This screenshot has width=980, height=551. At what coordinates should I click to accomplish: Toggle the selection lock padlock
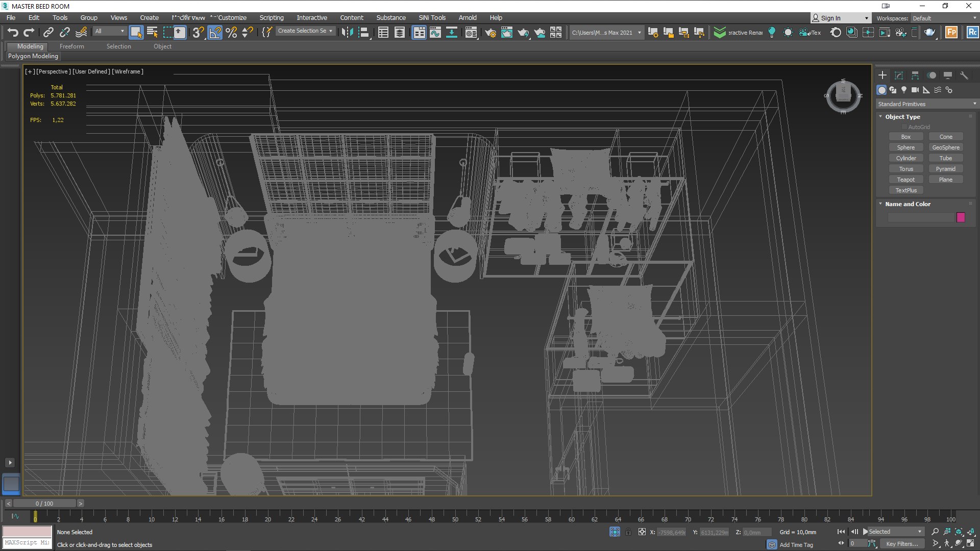coord(628,532)
